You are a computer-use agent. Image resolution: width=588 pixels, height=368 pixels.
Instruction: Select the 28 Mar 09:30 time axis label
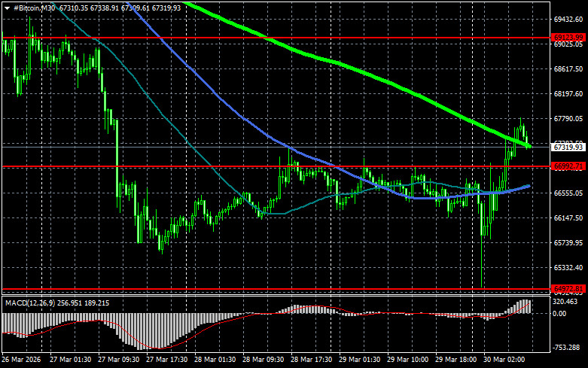coord(264,360)
